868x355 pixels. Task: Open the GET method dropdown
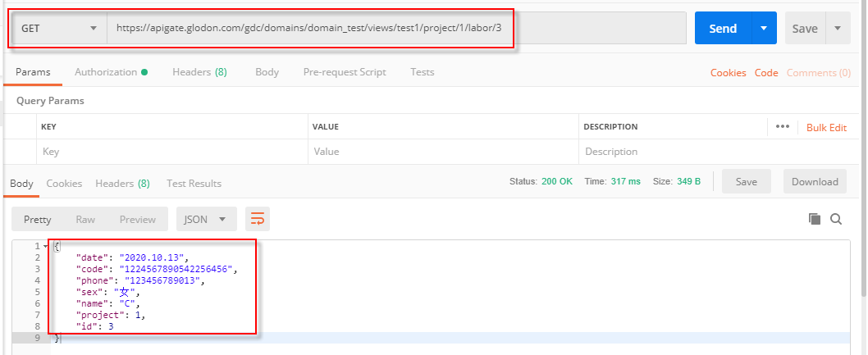point(59,28)
